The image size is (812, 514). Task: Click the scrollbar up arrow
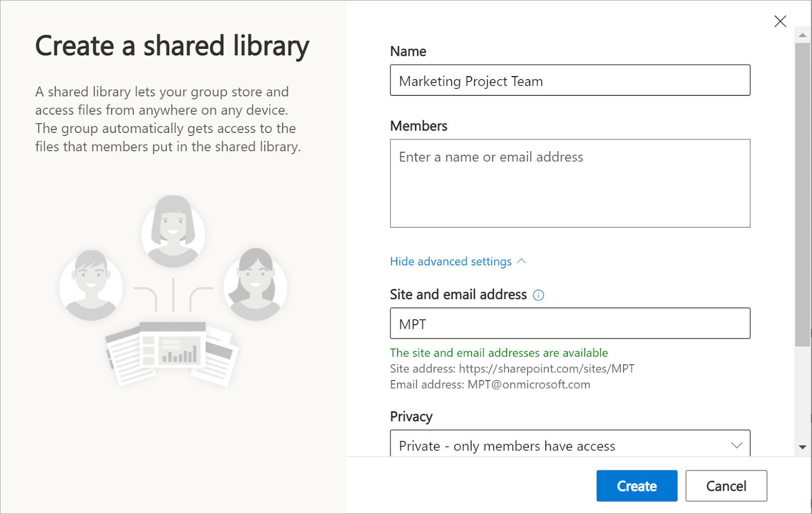click(802, 35)
